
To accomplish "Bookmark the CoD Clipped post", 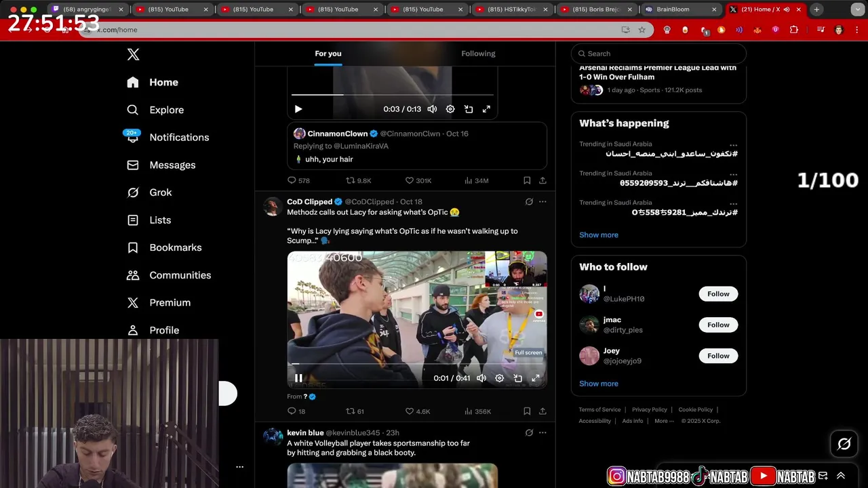I will pyautogui.click(x=527, y=411).
